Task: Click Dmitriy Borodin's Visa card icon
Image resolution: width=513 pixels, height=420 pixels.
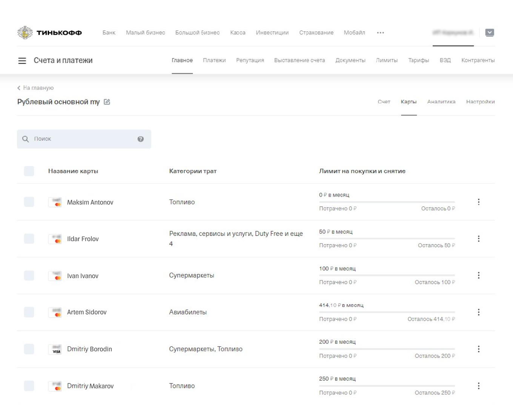Action: click(x=57, y=349)
